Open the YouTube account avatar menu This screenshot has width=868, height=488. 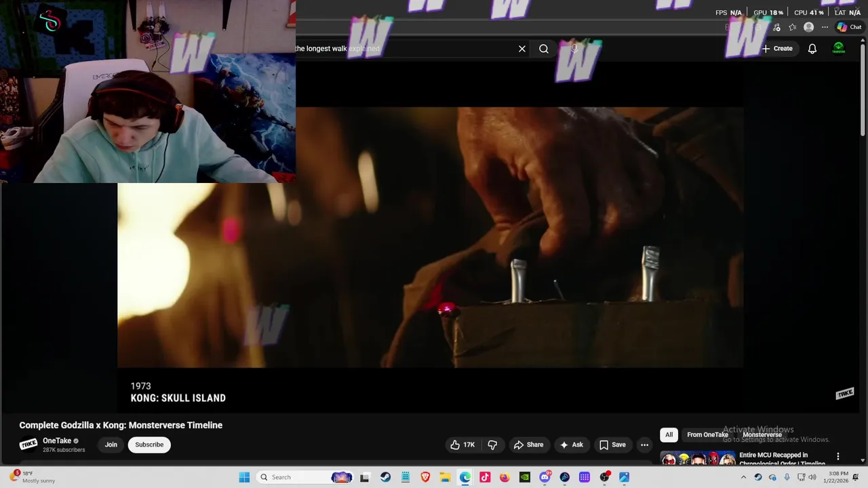839,49
